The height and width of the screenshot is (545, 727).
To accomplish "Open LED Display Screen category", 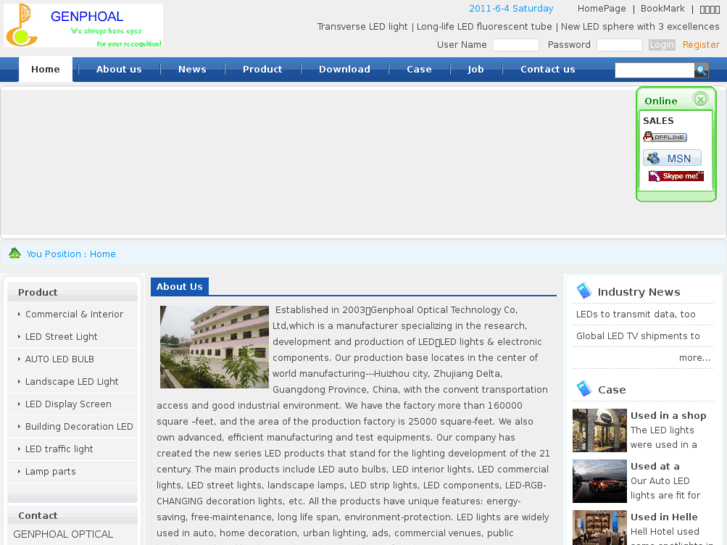I will (x=68, y=404).
